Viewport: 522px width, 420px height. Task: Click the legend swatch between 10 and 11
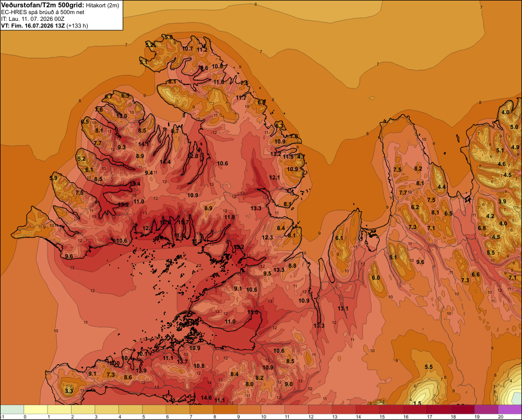coord(272,410)
